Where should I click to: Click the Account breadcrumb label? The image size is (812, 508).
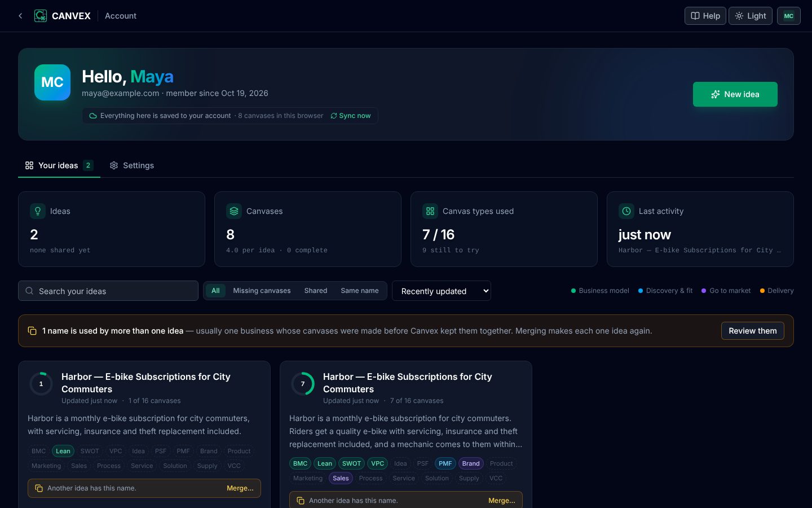pos(121,16)
